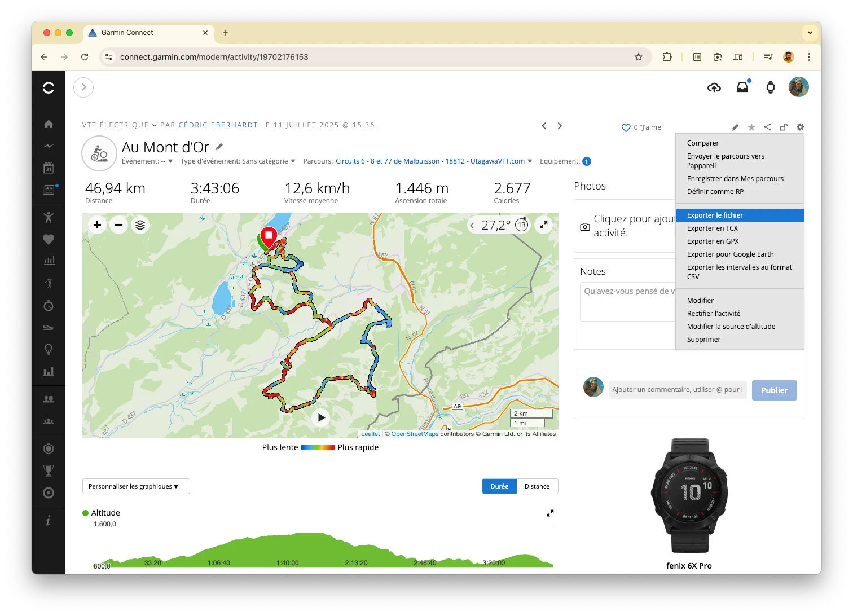Viewport: 853px width, 616px height.
Task: Select Exporter en GPX
Action: 740,241
